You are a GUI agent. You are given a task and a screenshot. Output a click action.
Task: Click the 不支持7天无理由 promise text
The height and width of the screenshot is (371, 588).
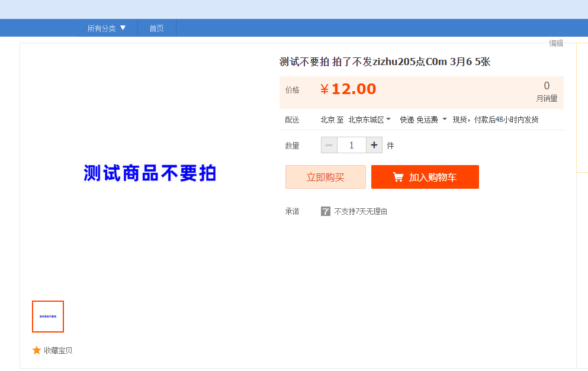pos(361,211)
